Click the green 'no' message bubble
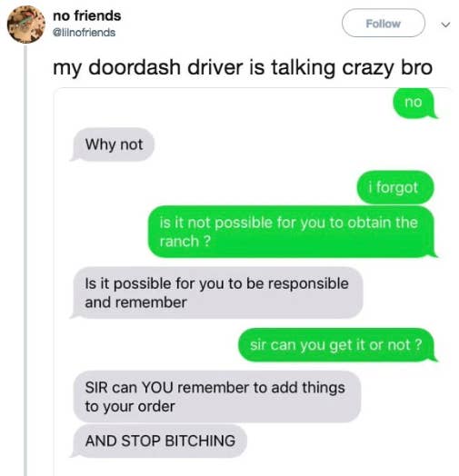 (x=414, y=103)
